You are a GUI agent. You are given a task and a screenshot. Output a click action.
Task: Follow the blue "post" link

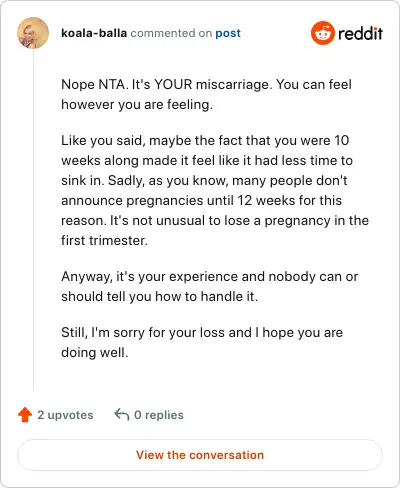pos(228,33)
